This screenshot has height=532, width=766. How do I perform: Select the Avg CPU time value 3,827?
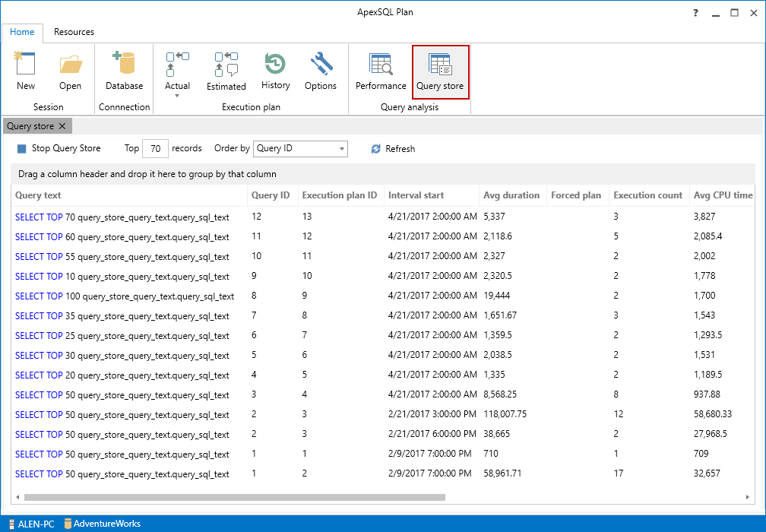(704, 217)
